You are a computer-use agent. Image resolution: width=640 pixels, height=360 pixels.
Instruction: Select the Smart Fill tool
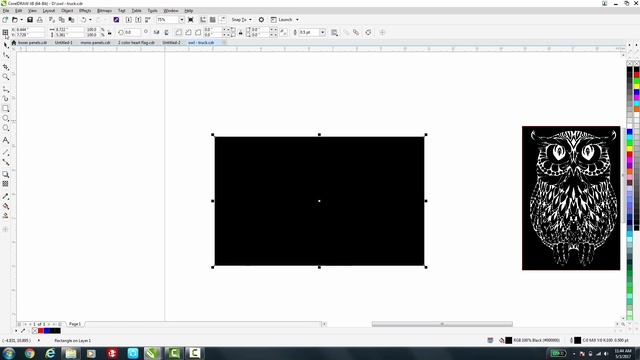click(6, 216)
